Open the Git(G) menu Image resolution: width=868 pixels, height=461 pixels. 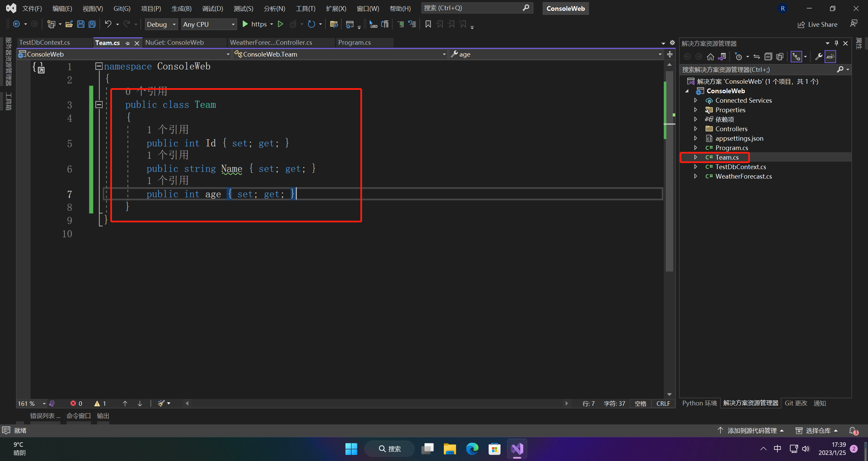coord(122,8)
